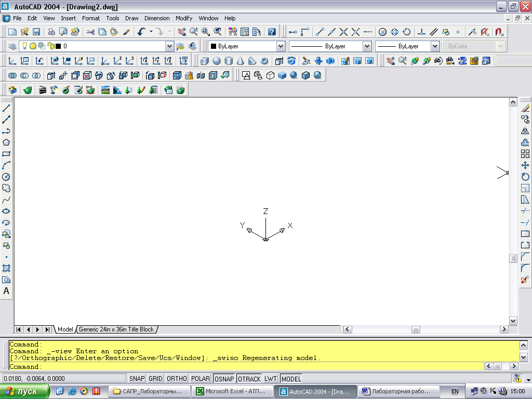Click the Match Properties brush icon

pos(126,32)
